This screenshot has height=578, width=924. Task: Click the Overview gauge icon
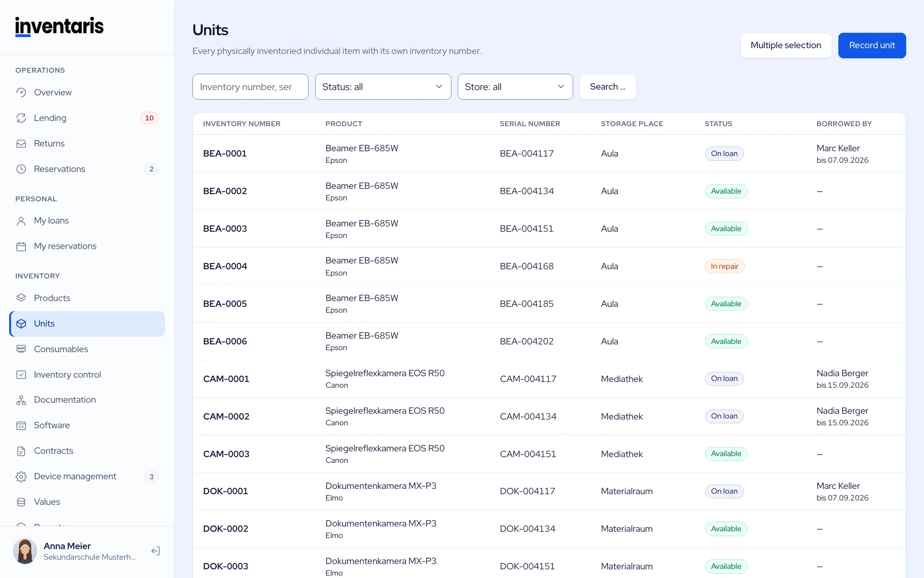[x=21, y=92]
